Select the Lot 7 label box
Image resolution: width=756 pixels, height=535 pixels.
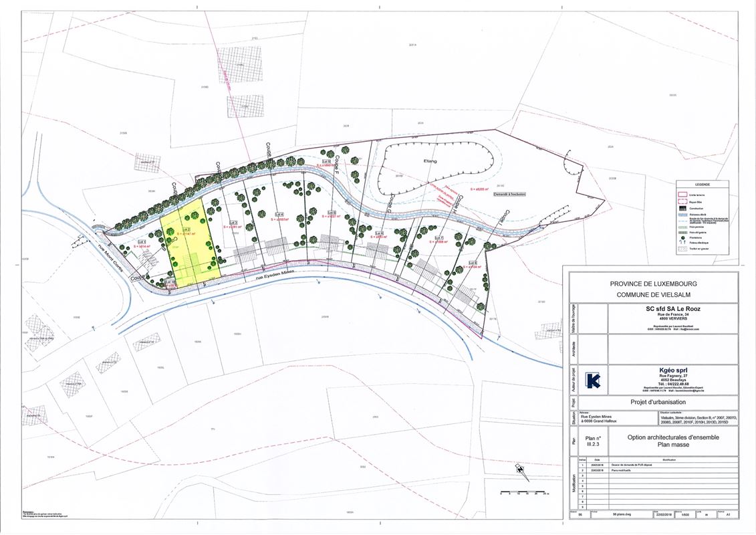pyautogui.click(x=439, y=238)
